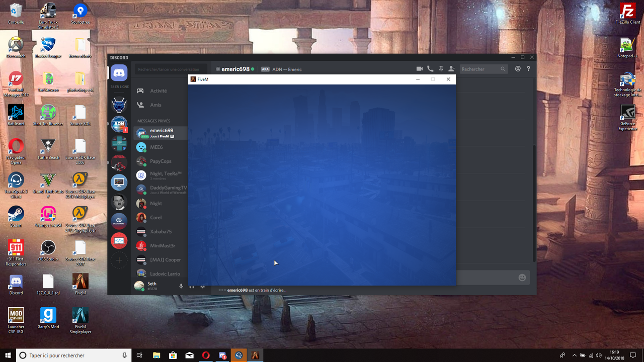644x362 pixels.
Task: Open Opera browser from the taskbar
Action: tap(206, 355)
